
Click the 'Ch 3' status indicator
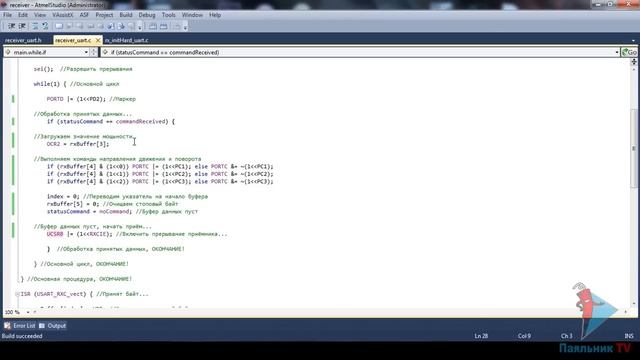(x=567, y=336)
